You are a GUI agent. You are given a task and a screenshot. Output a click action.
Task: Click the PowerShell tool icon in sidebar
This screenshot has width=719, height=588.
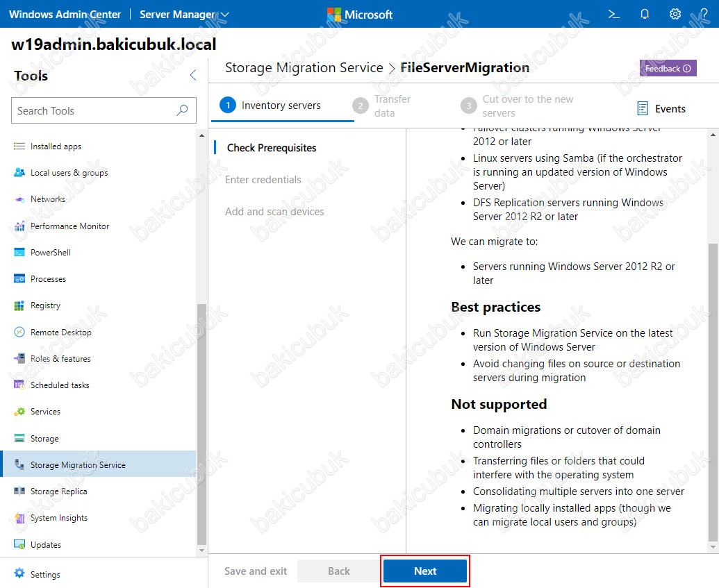point(19,253)
